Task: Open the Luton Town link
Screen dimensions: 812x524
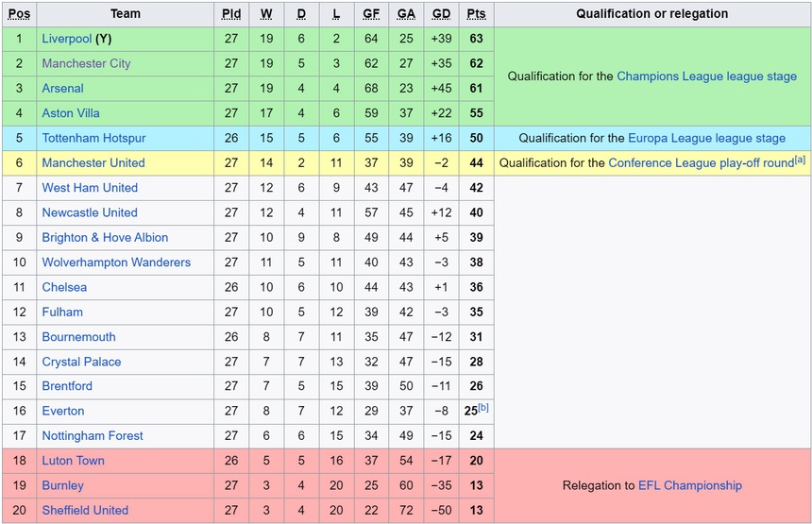Action: pos(73,461)
